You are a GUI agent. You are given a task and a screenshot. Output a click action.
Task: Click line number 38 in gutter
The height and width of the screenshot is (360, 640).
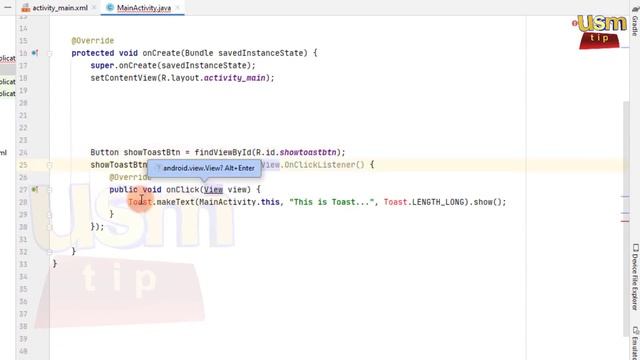23,326
